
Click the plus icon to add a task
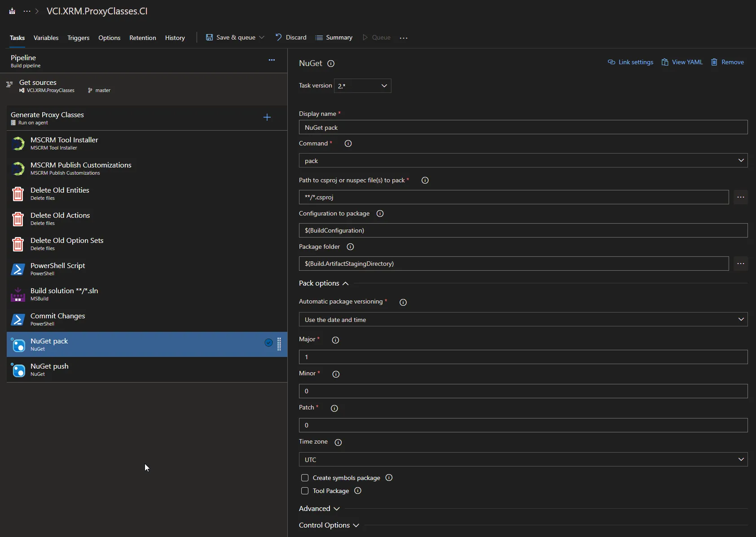pos(267,117)
